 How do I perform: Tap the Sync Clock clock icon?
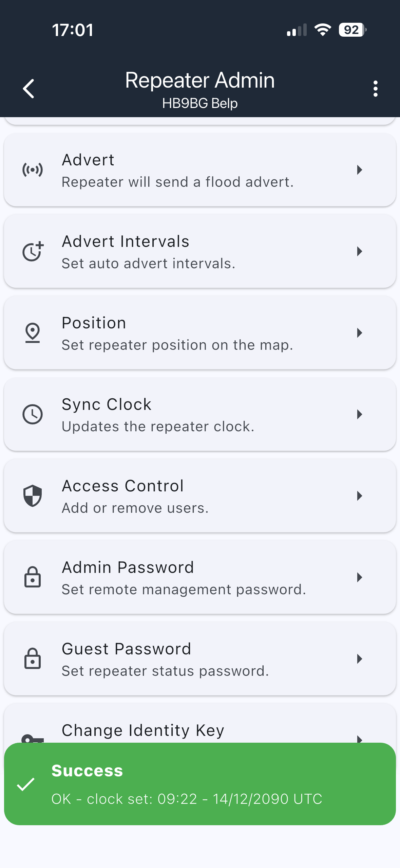pyautogui.click(x=33, y=414)
